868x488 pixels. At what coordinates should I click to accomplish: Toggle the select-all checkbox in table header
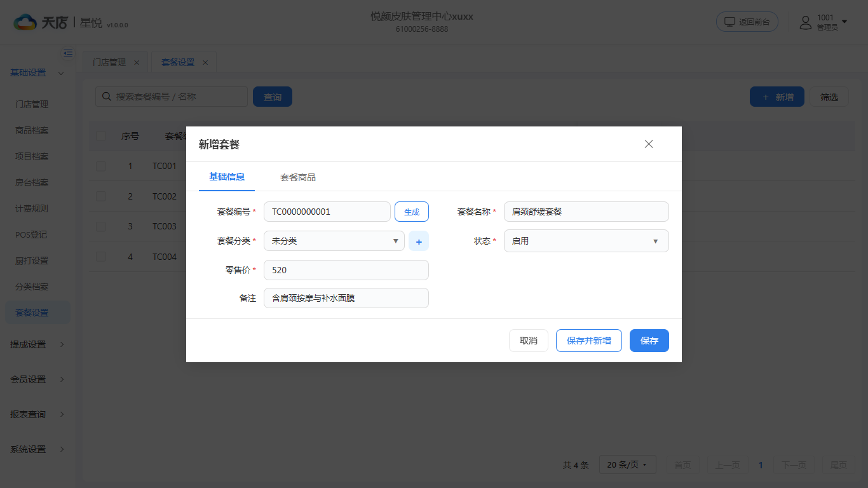[101, 135]
